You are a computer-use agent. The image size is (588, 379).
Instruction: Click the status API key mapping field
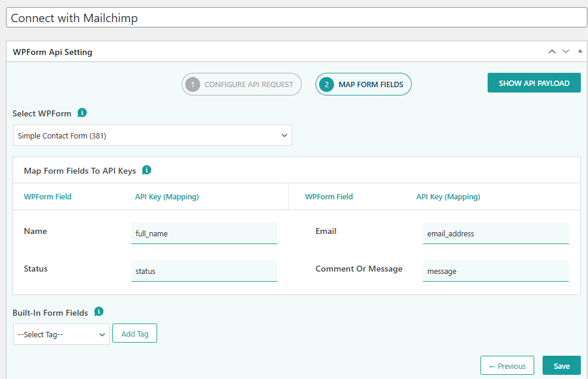pos(204,270)
